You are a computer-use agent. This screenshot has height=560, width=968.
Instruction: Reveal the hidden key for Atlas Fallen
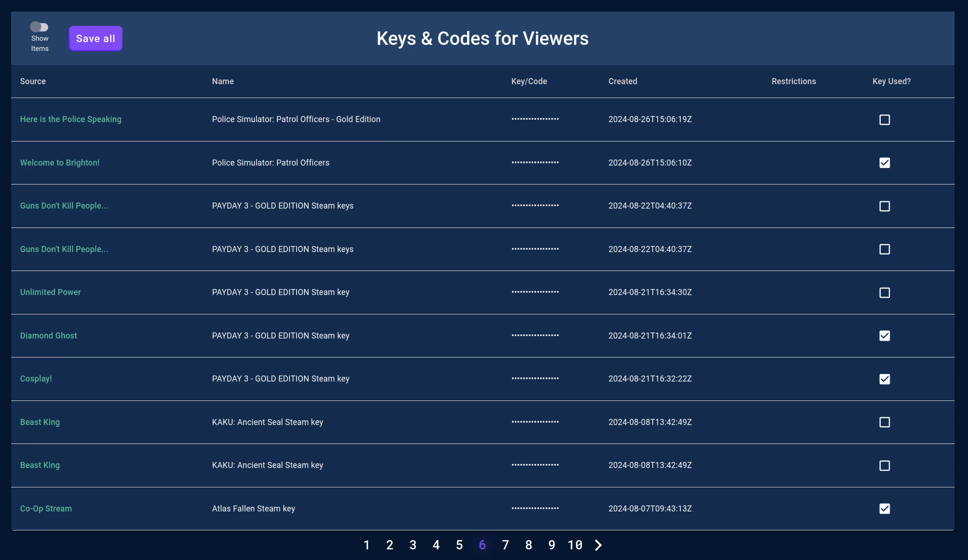[x=535, y=509]
